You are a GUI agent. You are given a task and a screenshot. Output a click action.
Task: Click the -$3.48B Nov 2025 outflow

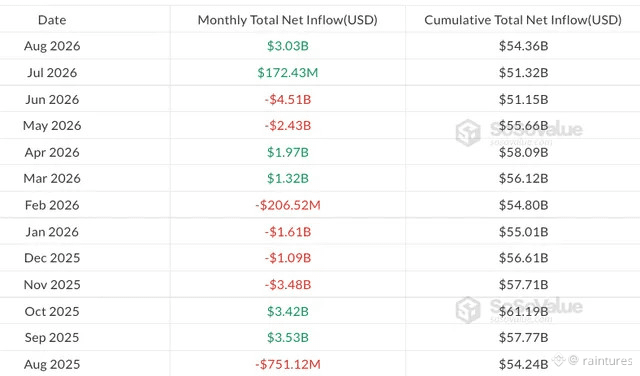coord(287,285)
